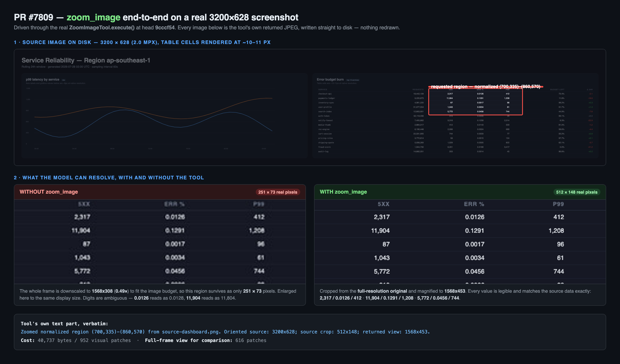Select the "audit-log" service row name
The width and height of the screenshot is (620, 364).
click(x=323, y=151)
